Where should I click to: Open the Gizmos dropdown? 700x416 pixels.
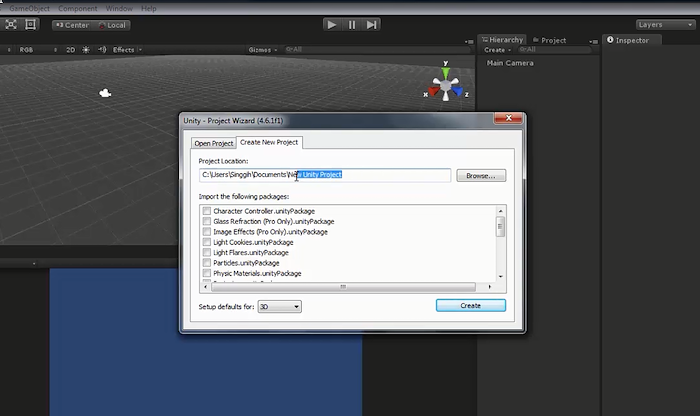(262, 50)
